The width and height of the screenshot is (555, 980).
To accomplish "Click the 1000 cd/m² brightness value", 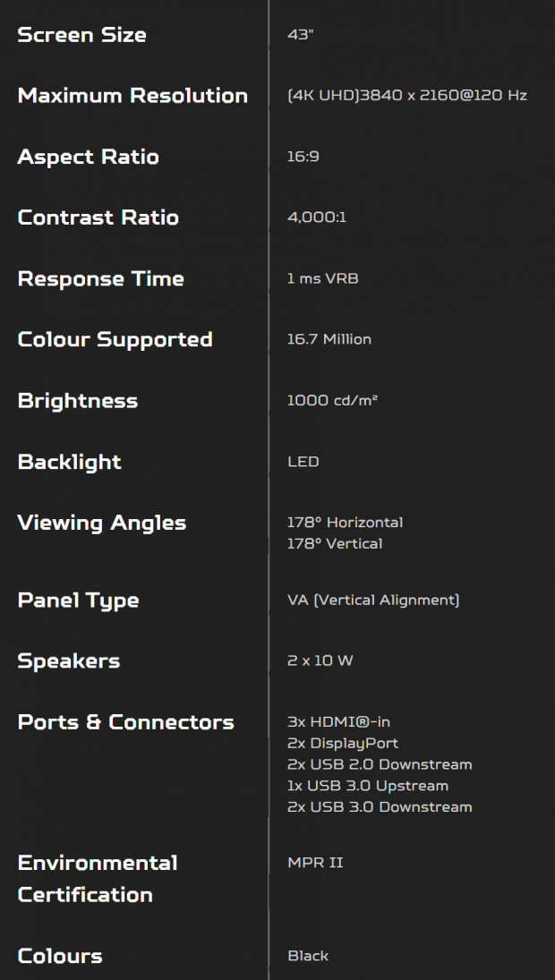I will coord(332,401).
